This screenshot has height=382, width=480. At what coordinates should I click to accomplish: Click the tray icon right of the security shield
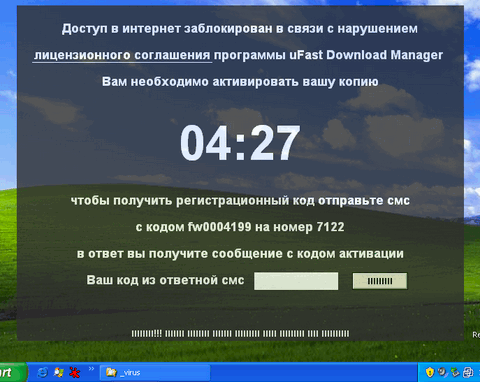tap(442, 372)
